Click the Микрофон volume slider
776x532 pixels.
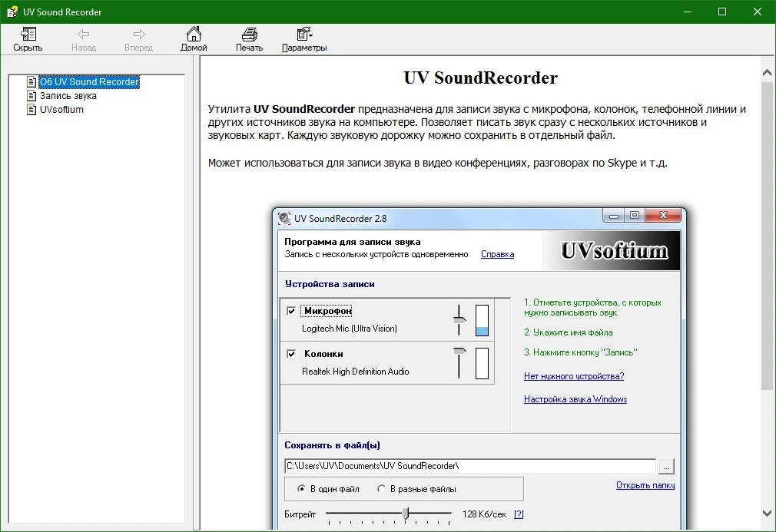pos(459,320)
